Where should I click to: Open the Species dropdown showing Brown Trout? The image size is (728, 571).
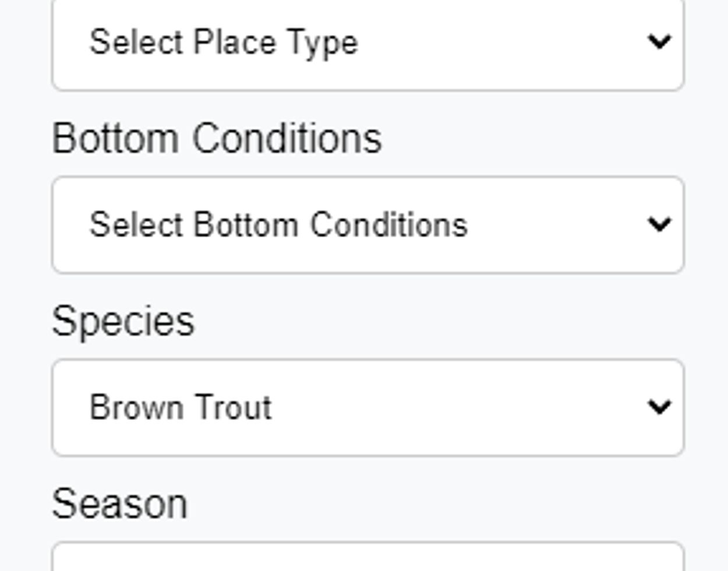coord(367,407)
